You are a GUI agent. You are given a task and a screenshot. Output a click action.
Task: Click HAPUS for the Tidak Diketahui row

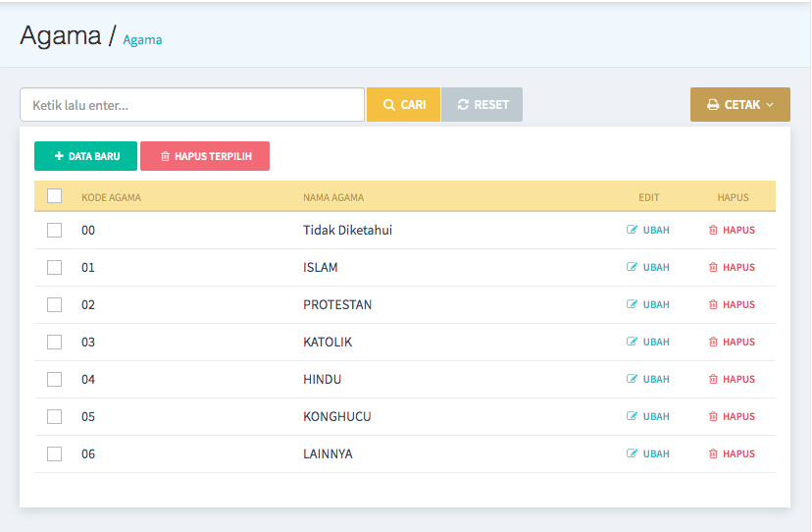coord(732,231)
